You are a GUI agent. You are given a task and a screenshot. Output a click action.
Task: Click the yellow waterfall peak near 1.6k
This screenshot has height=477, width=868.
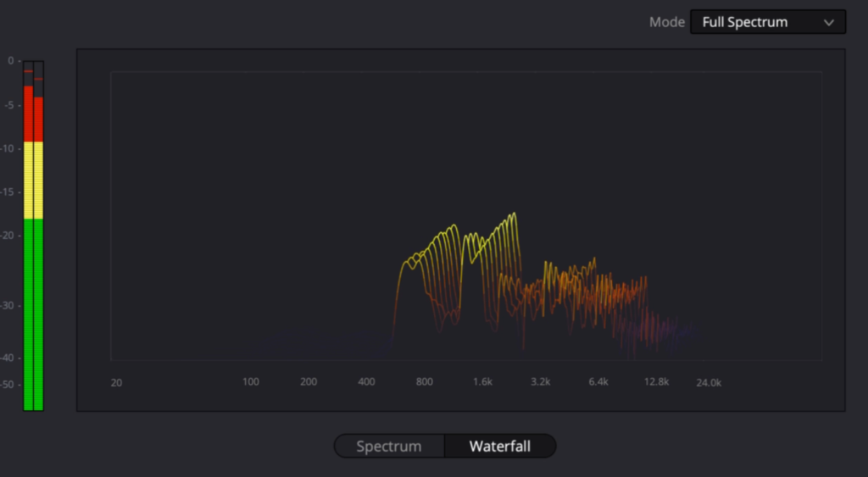click(x=514, y=216)
